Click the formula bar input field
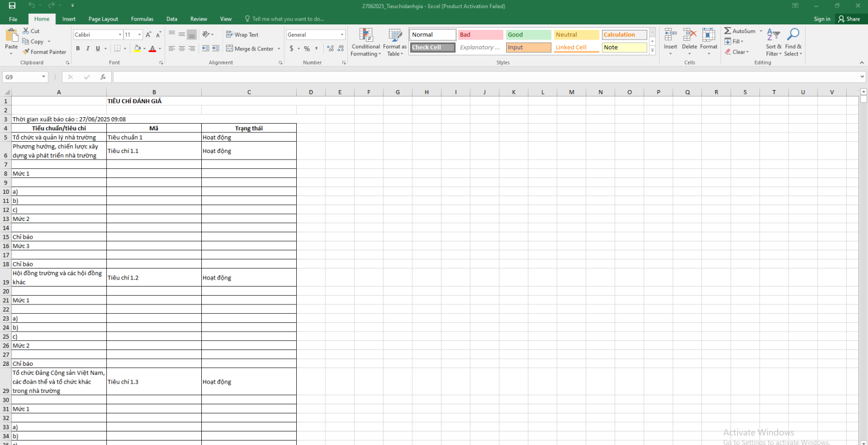Viewport: 868px width, 445px height. tap(483, 77)
